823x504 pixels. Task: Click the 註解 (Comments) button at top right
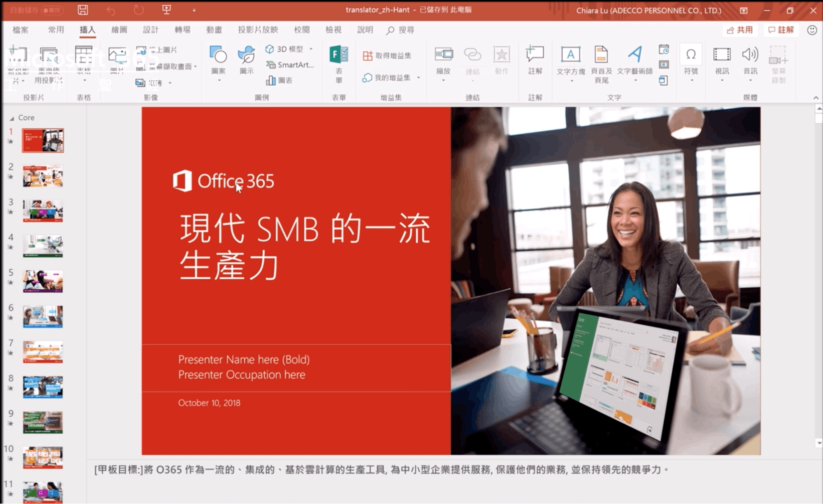pyautogui.click(x=781, y=30)
